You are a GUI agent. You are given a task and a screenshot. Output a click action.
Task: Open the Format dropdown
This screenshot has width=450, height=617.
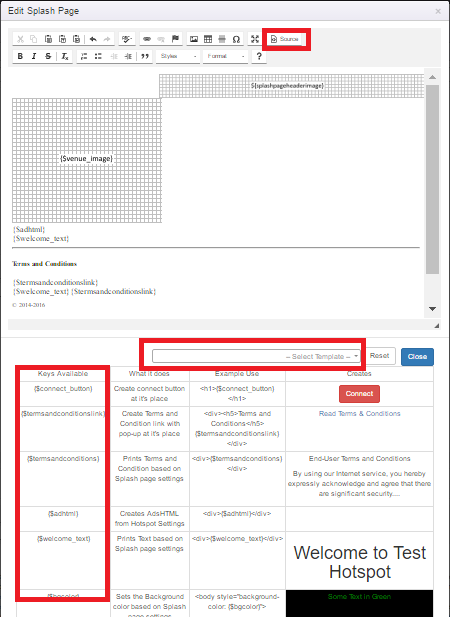click(x=225, y=56)
